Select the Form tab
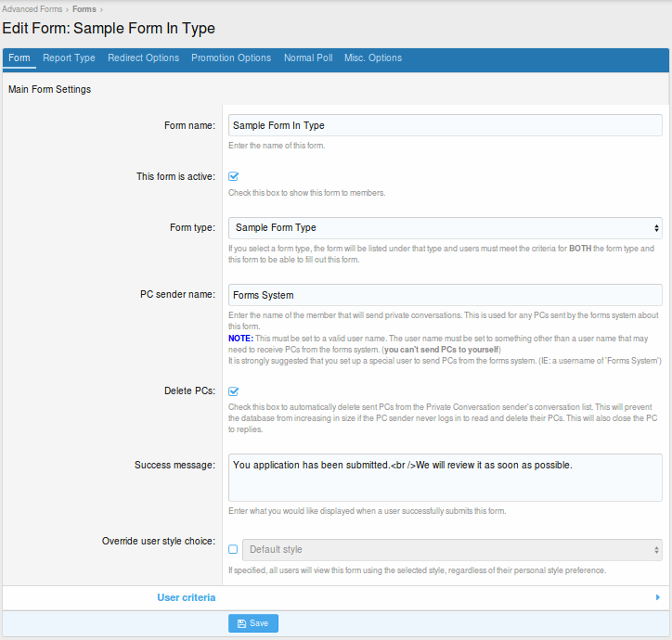The image size is (672, 640). tap(19, 58)
